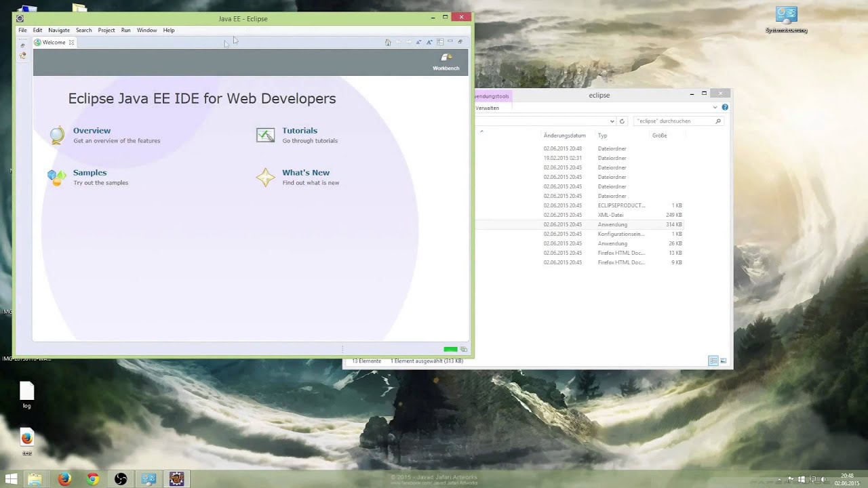Open the Search menu

point(84,30)
